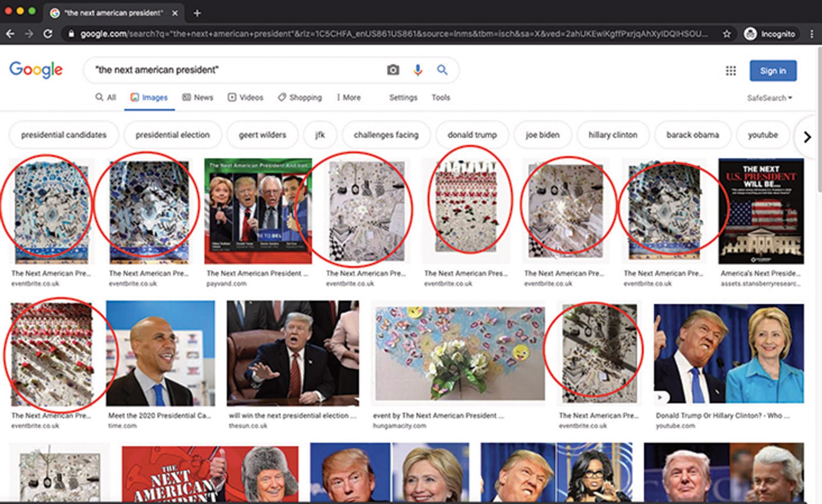
Task: Expand the SafeSearch dropdown
Action: (769, 98)
